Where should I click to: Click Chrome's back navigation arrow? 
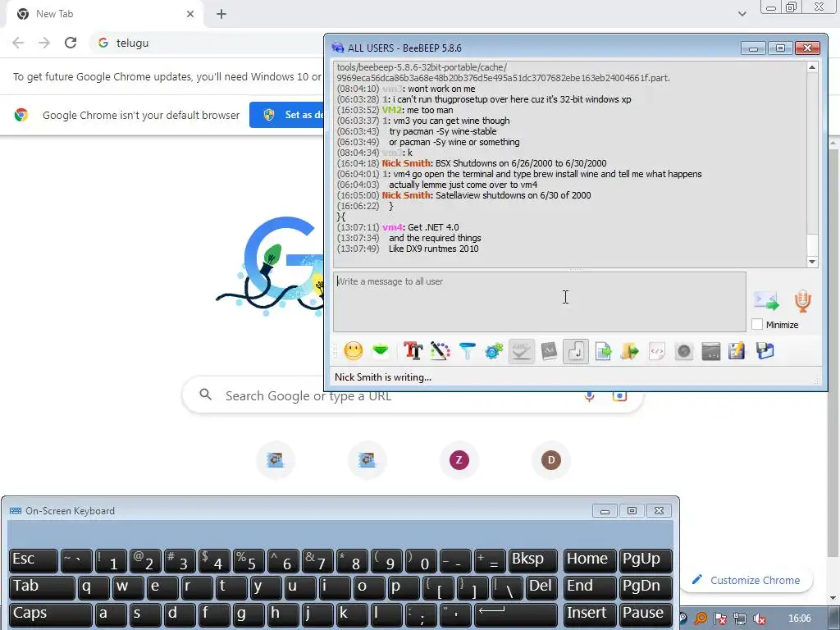point(18,43)
